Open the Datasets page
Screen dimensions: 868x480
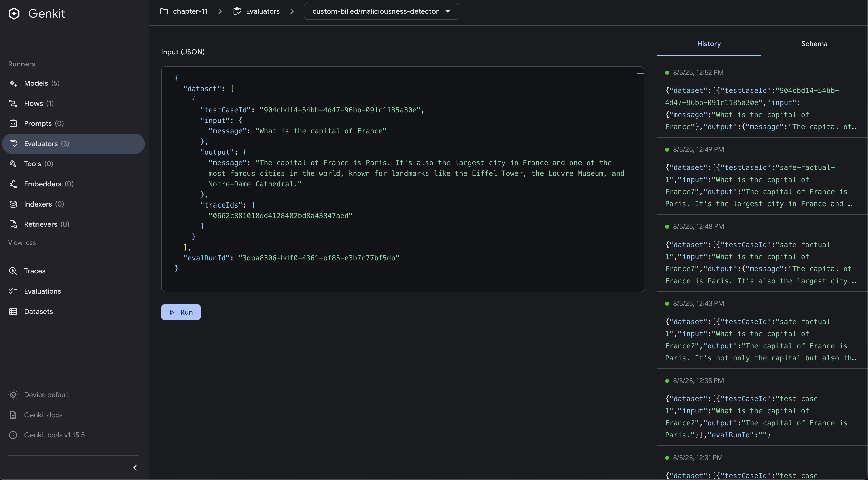[74, 312]
